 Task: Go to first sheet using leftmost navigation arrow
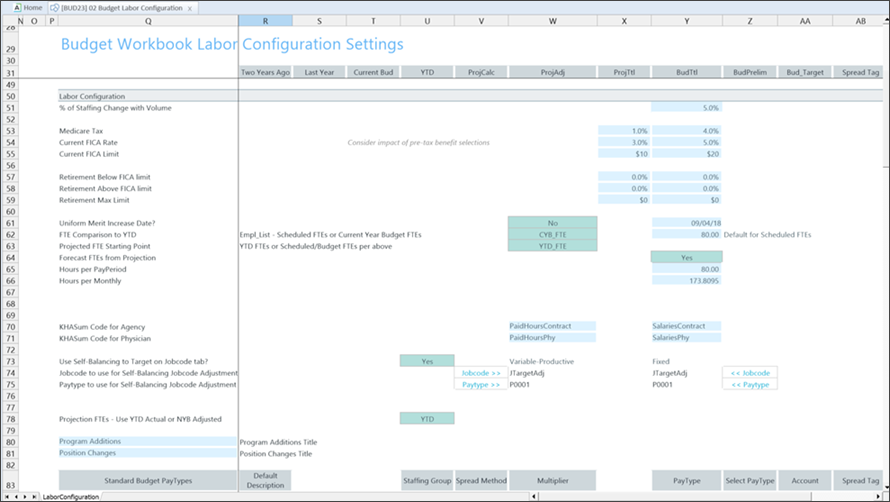tap(7, 496)
